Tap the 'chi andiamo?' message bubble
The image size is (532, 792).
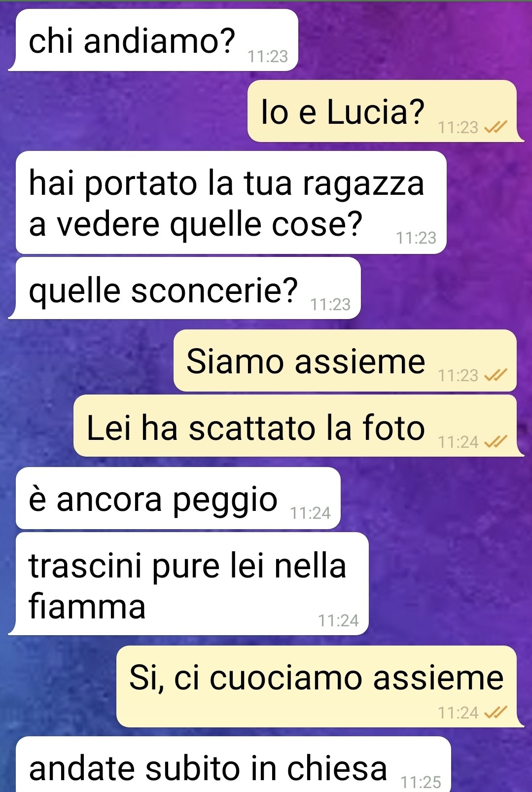[x=153, y=40]
